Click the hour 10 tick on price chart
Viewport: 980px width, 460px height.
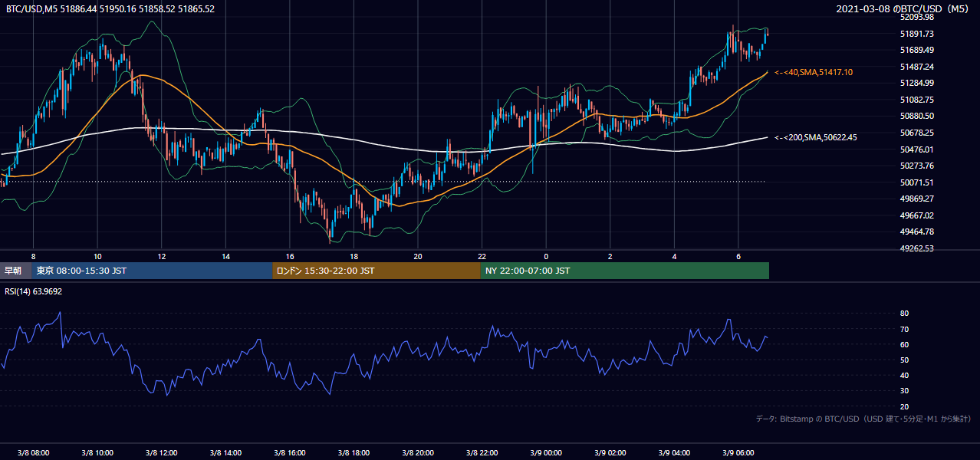coord(97,255)
